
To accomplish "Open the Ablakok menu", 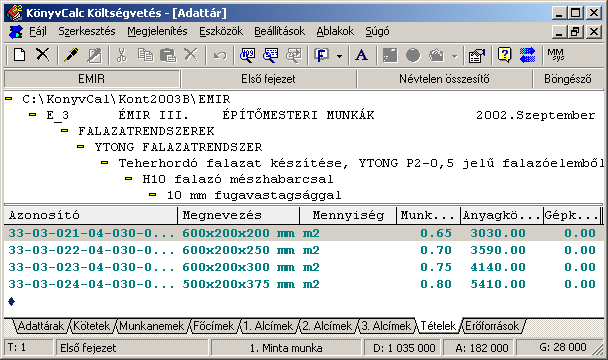I will click(x=335, y=31).
